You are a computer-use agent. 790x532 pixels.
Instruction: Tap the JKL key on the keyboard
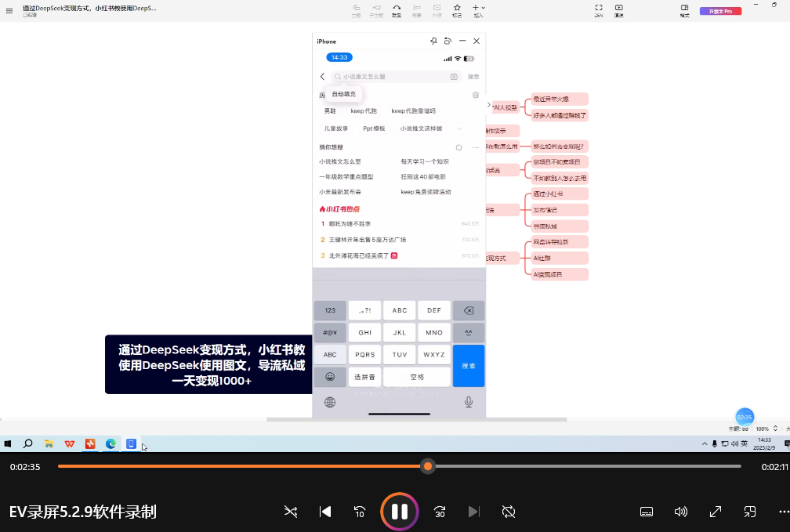[400, 332]
